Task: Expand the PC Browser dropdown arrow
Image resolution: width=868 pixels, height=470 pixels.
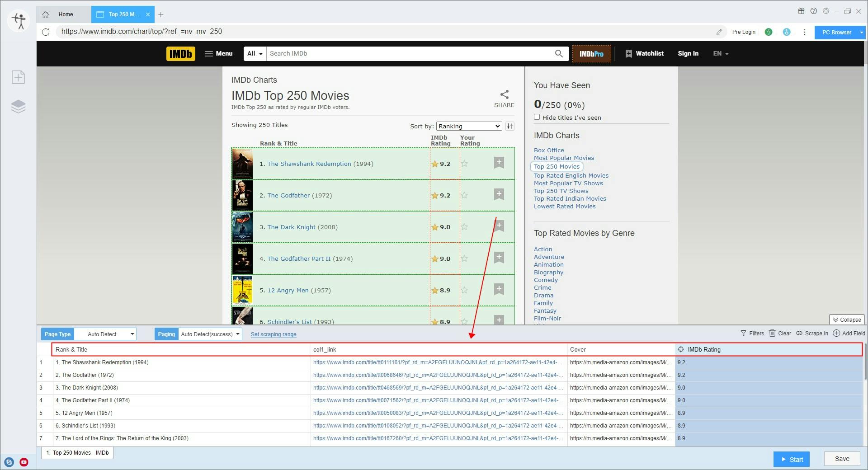Action: (862, 33)
